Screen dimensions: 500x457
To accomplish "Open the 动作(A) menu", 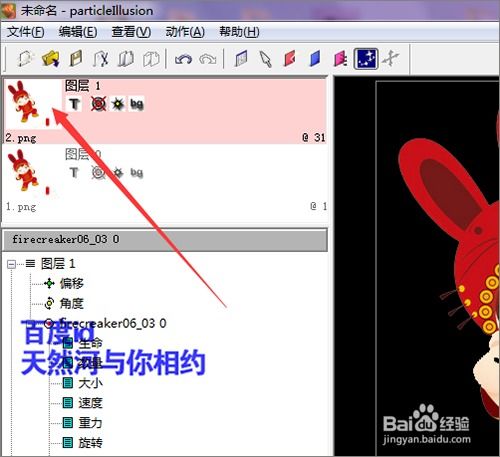I will 185,32.
